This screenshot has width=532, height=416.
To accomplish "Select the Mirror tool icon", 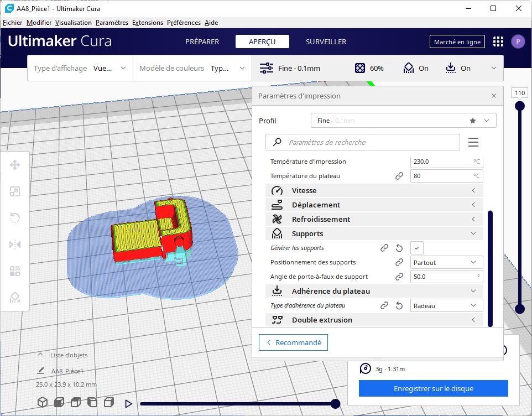I will [15, 245].
